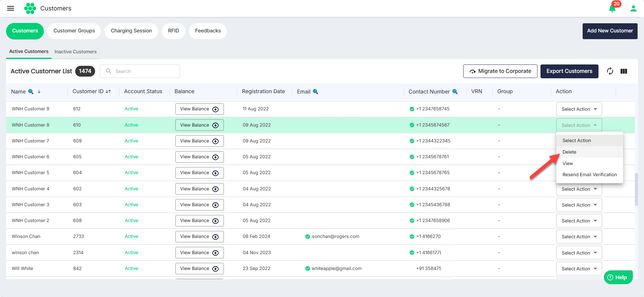
Task: Click the Help question mark icon
Action: (x=610, y=277)
